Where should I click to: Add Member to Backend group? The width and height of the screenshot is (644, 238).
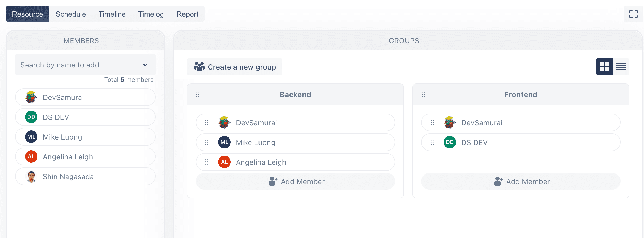(295, 181)
